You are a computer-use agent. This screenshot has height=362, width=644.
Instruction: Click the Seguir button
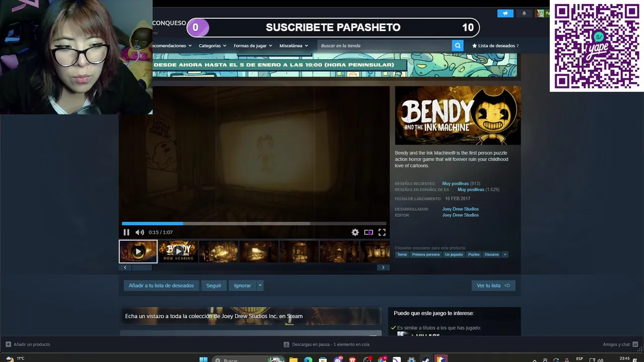coord(214,286)
